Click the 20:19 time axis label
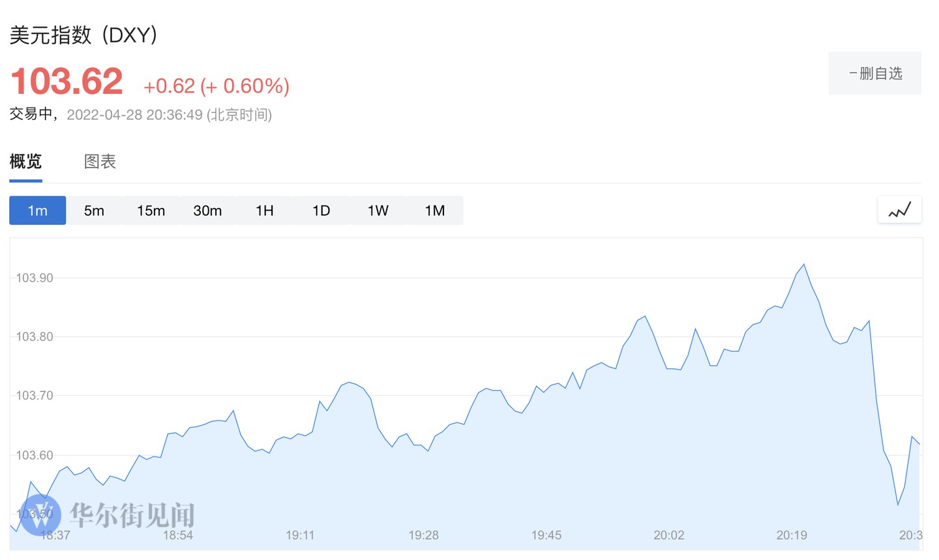939x560 pixels. click(791, 535)
